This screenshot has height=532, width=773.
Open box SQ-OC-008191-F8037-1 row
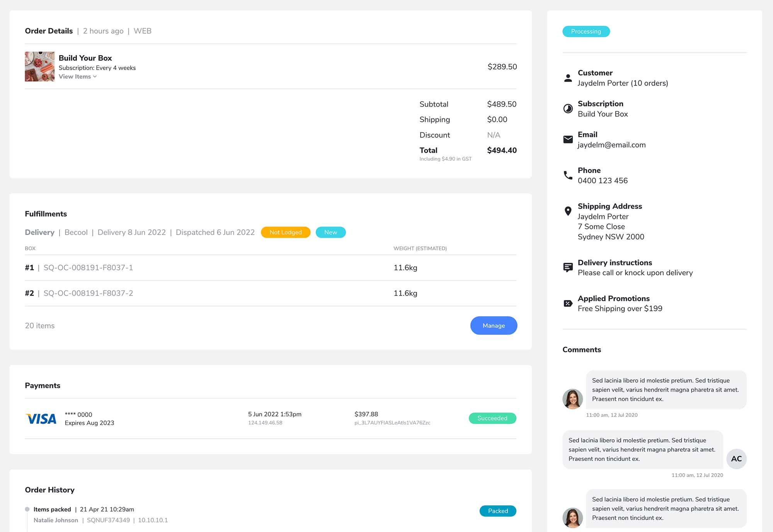pos(88,268)
